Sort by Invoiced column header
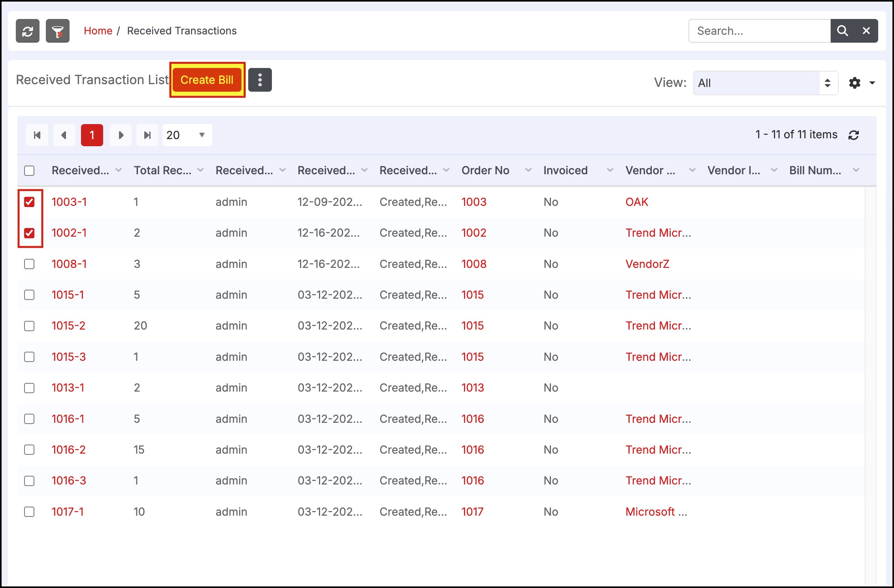894x588 pixels. pyautogui.click(x=566, y=170)
